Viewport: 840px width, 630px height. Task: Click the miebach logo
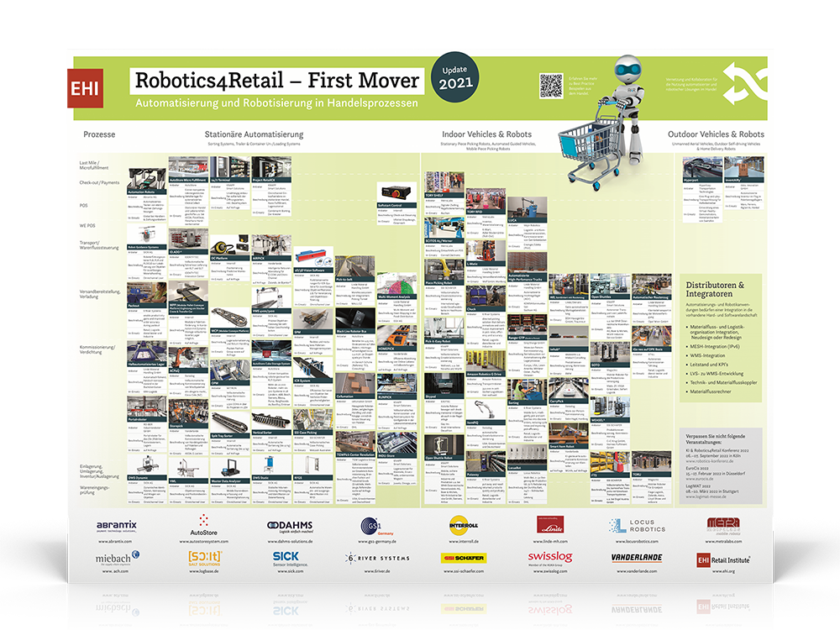pyautogui.click(x=113, y=559)
